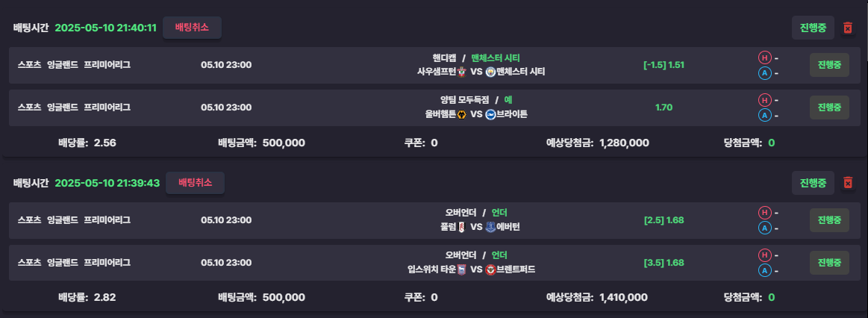The width and height of the screenshot is (868, 318).
Task: Click 진행중 status button of second bet header
Action: tap(813, 183)
